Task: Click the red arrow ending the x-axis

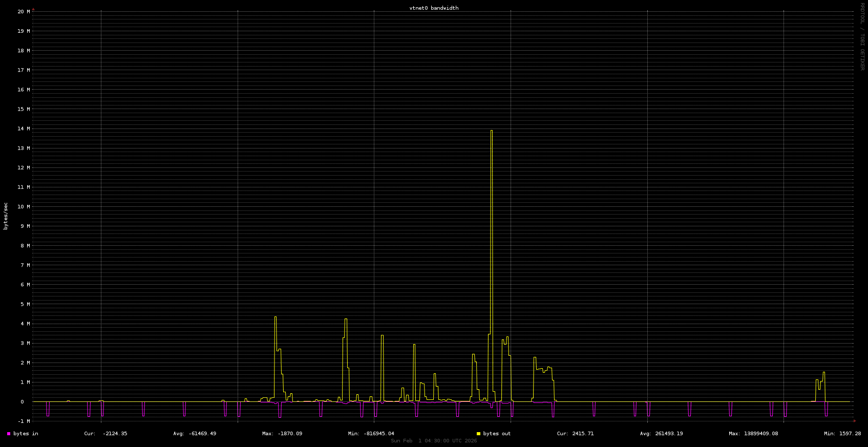Action: pyautogui.click(x=854, y=421)
